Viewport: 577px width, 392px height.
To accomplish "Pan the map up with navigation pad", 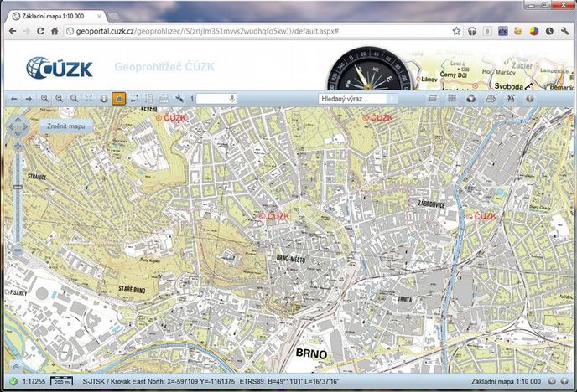I will 18,120.
